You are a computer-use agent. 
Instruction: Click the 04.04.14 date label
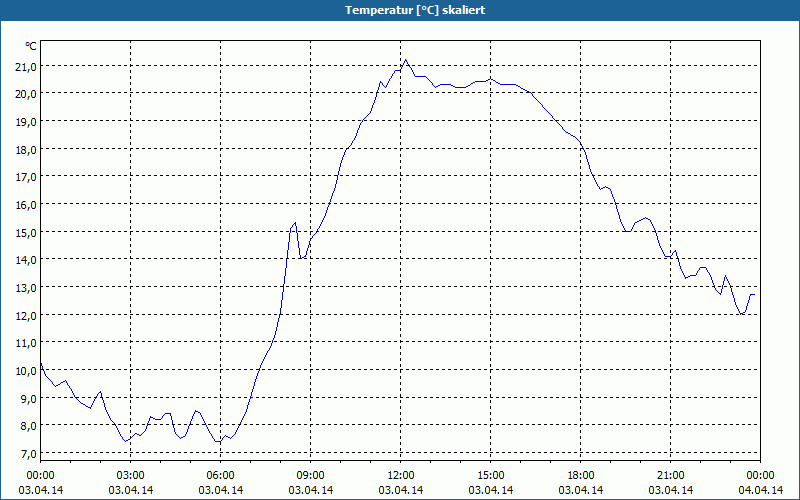(760, 490)
